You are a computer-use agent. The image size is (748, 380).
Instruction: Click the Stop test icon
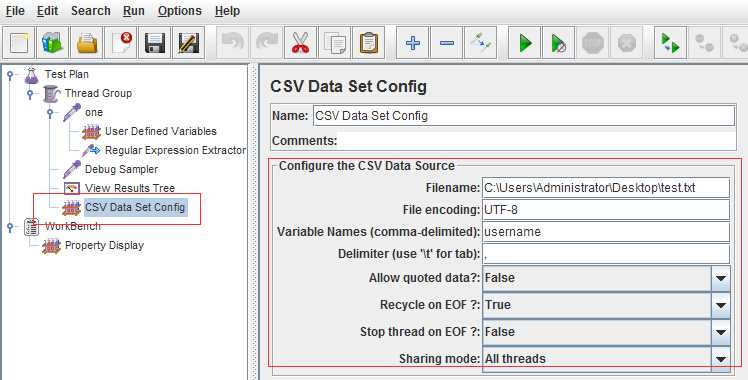592,43
